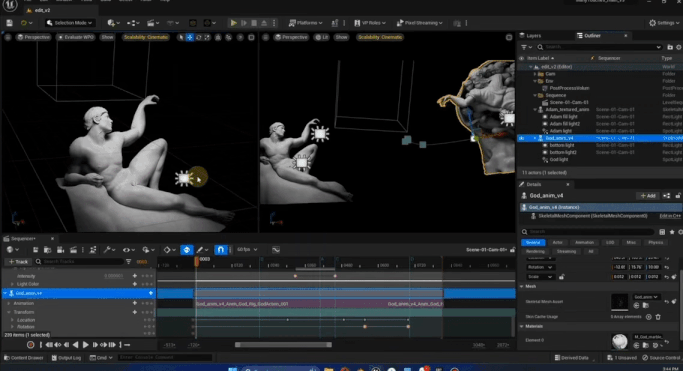Select the Skeletal filter tab in Details
Screen dimensions: 683x371
[533, 243]
